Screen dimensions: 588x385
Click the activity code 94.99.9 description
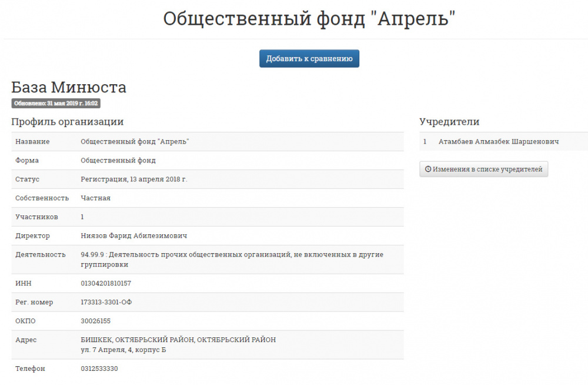(232, 255)
